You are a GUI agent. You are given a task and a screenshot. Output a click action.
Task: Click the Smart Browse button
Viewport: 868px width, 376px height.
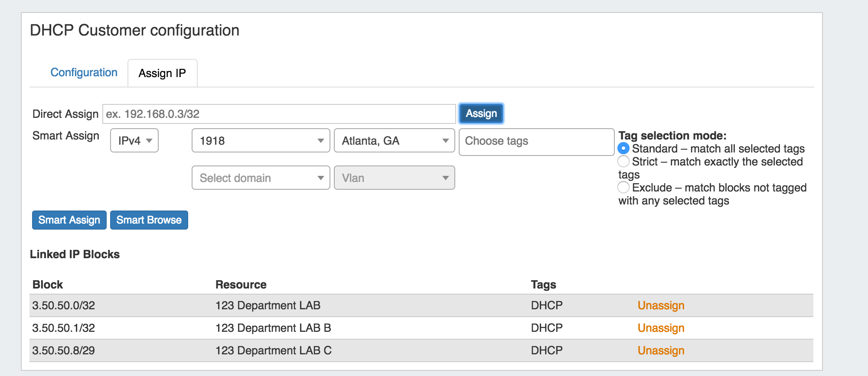click(149, 220)
